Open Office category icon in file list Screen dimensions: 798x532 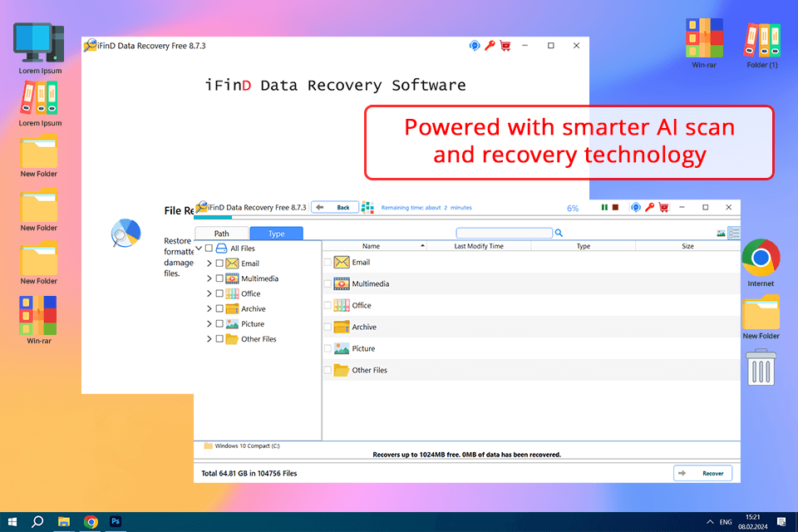(x=342, y=305)
